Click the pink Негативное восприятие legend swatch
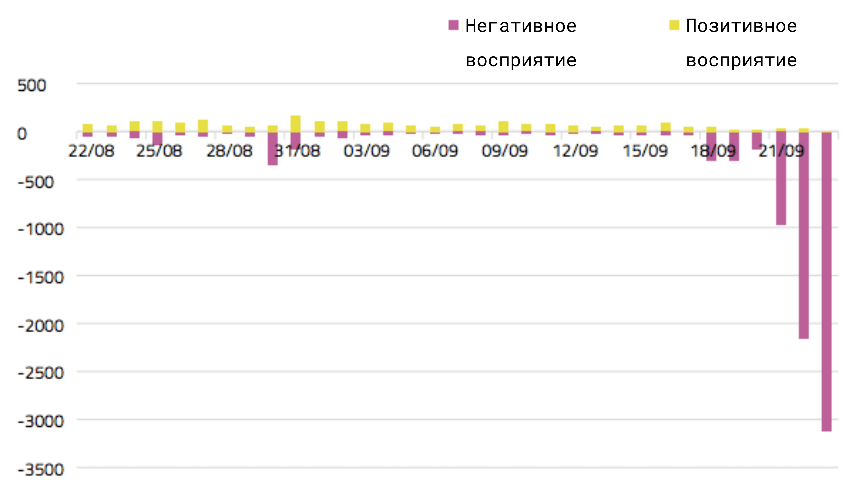Screen dimensions: 860x504 pyautogui.click(x=453, y=25)
